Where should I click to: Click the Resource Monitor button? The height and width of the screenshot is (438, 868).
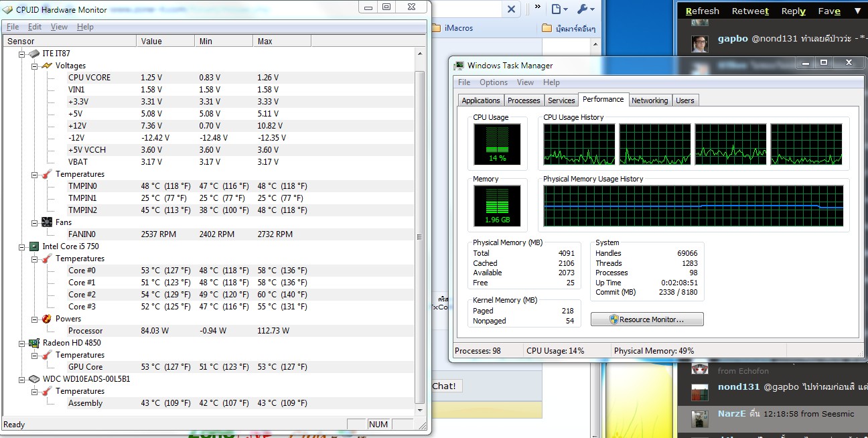pos(647,319)
